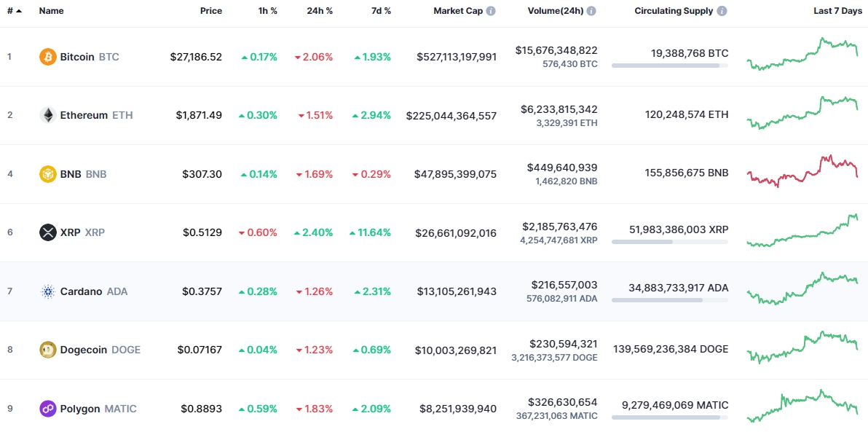The width and height of the screenshot is (868, 432).
Task: Click the Circulating Supply info icon
Action: tap(722, 11)
